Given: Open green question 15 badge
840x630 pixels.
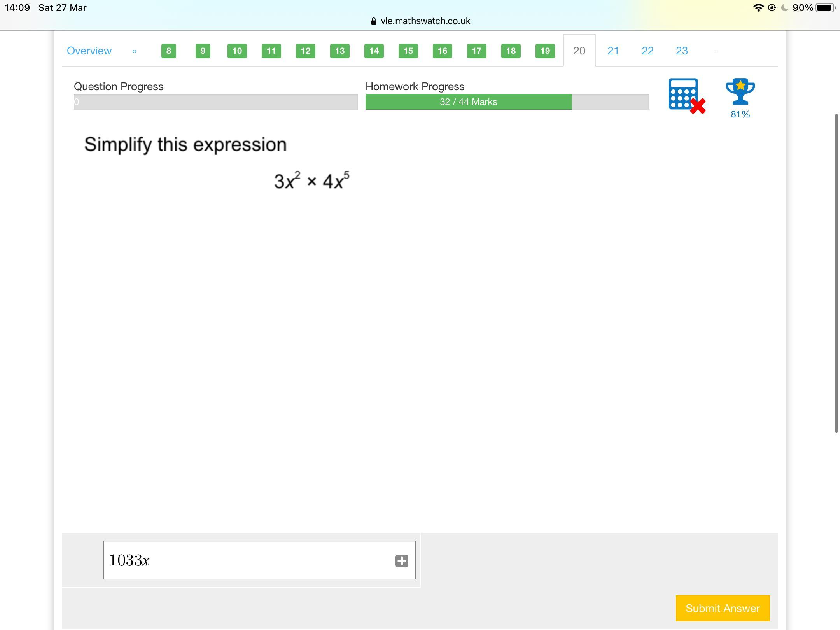Looking at the screenshot, I should (x=408, y=51).
